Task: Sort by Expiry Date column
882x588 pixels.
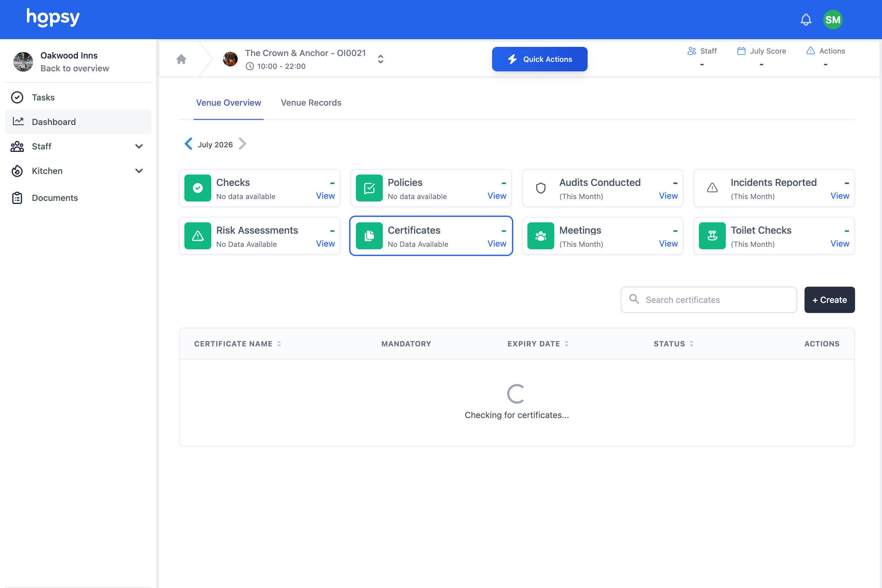Action: (x=538, y=344)
